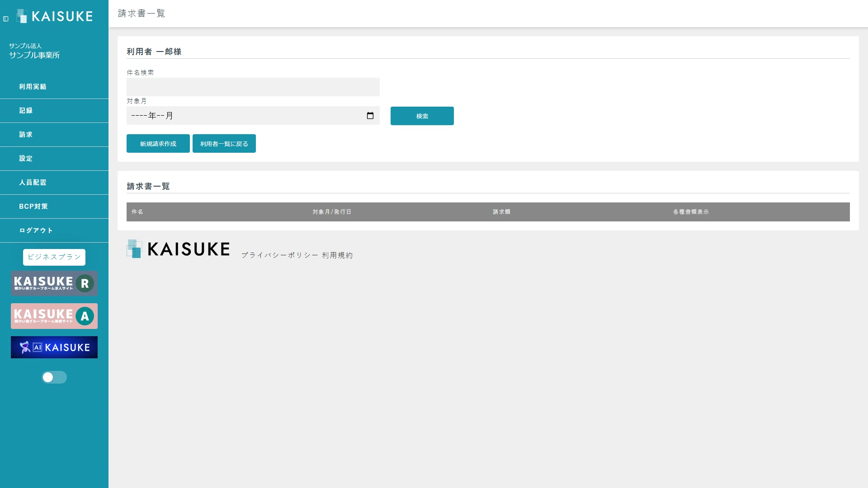Open the calendar picker icon in 対象月 field
Viewport: 868px width, 488px height.
pos(370,116)
